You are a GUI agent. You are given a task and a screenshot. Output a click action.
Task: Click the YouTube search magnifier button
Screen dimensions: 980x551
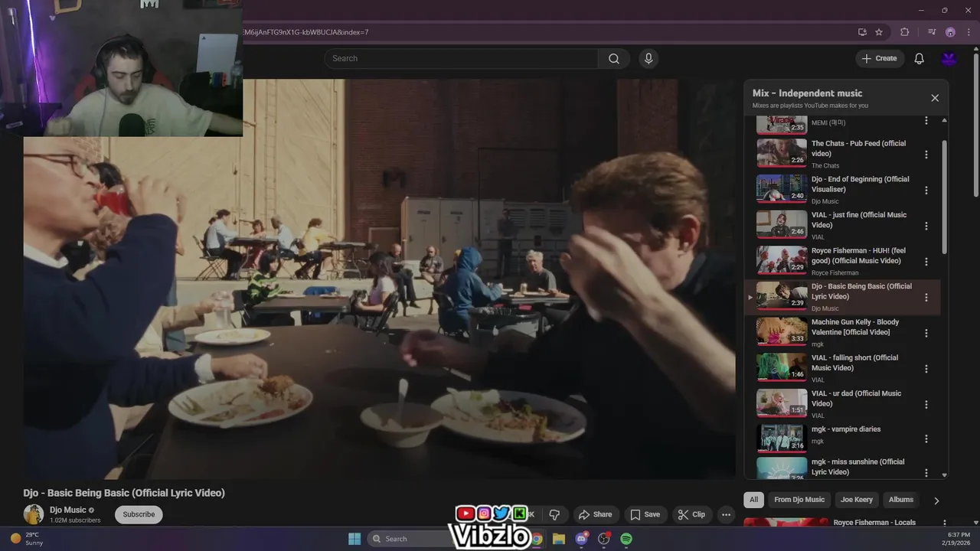tap(614, 59)
